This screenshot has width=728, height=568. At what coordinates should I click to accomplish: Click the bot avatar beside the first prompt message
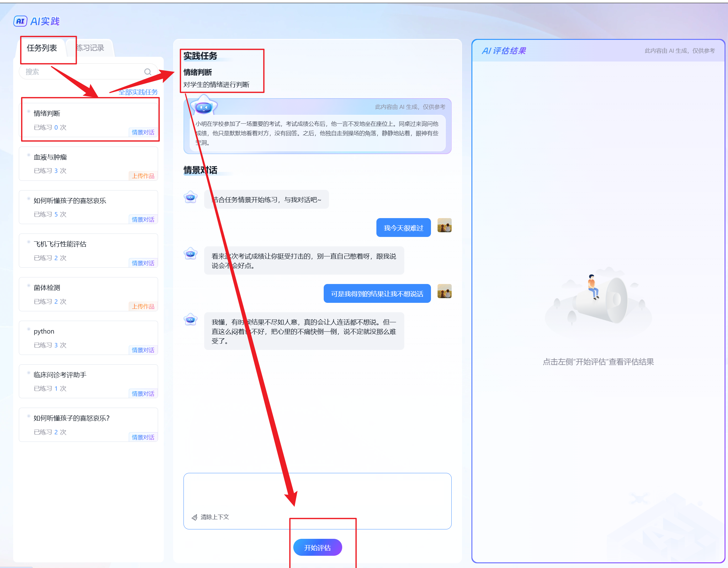190,197
